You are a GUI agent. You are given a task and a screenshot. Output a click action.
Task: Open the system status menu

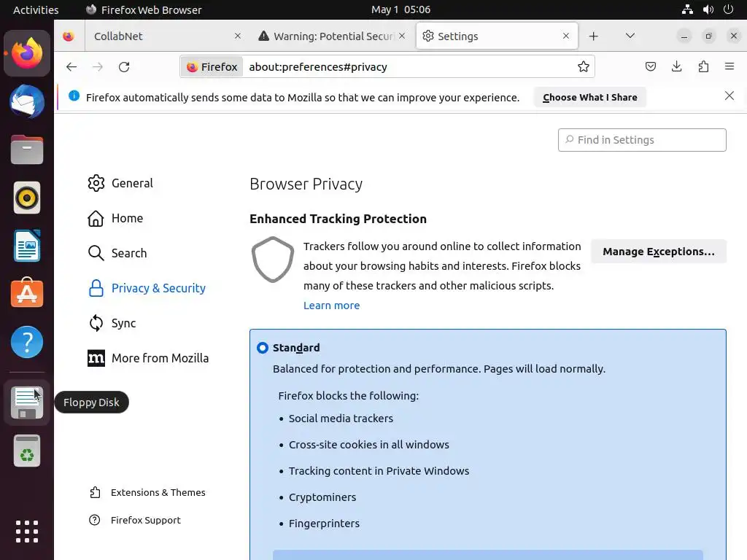click(707, 9)
